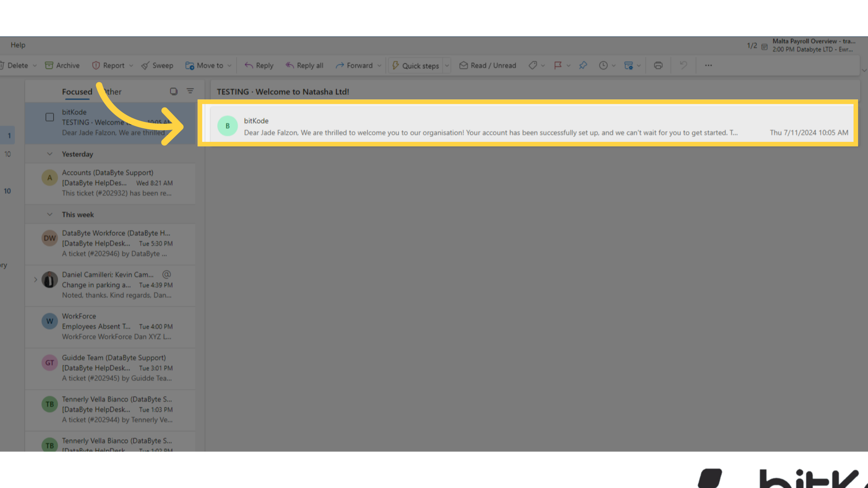The image size is (868, 488).
Task: Collapse the This week group
Action: (x=50, y=215)
